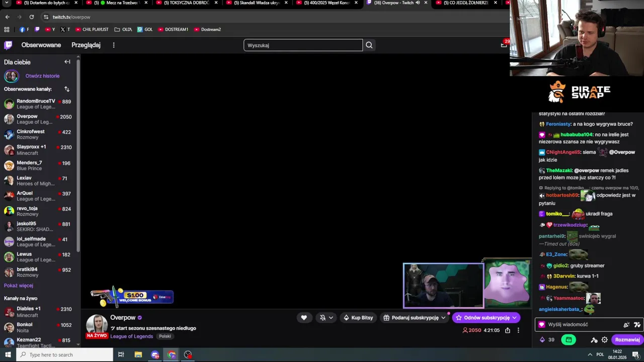Click the channel points diamond icon

point(542,340)
